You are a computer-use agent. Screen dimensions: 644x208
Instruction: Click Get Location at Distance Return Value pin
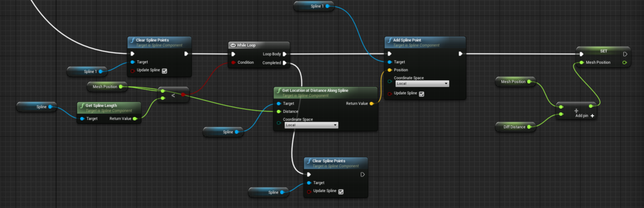372,103
